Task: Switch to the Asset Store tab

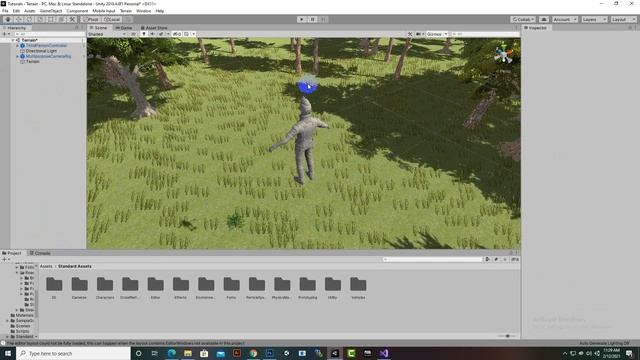Action: [154, 28]
